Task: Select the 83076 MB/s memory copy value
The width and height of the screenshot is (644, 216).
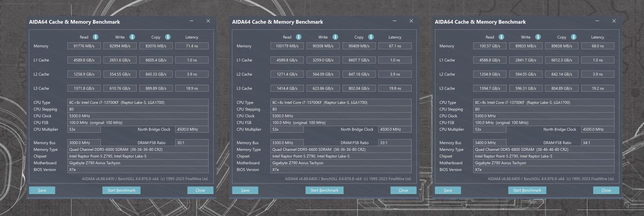Action: [156, 46]
